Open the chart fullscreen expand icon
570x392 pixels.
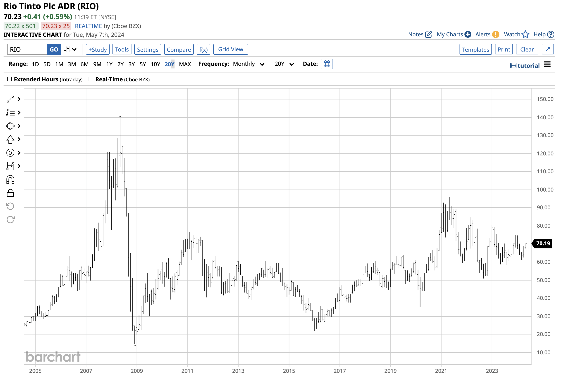[548, 49]
